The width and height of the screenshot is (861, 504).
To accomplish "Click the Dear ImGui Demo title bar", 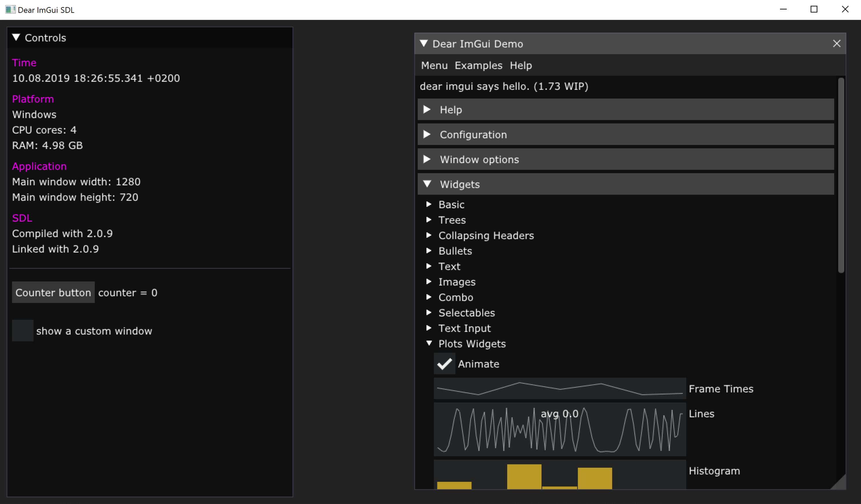I will point(630,43).
